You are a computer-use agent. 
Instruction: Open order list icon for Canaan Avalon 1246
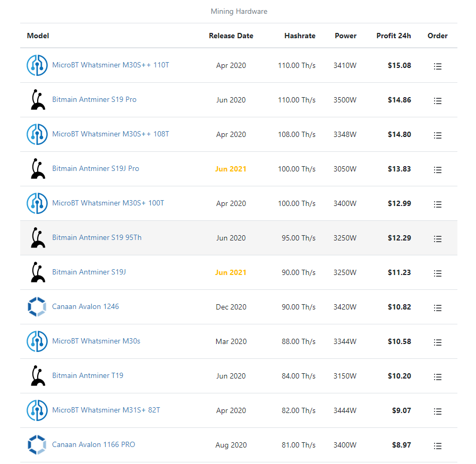437,308
